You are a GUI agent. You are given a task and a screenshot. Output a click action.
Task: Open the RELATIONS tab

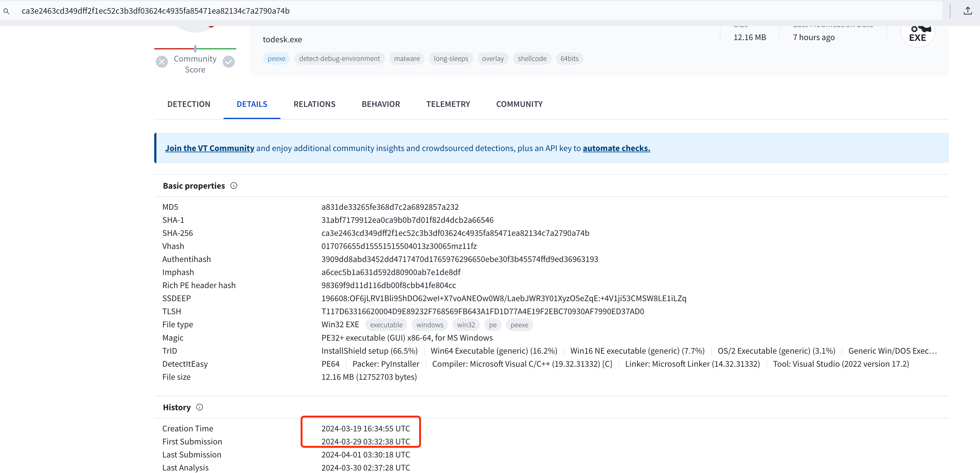pos(314,104)
